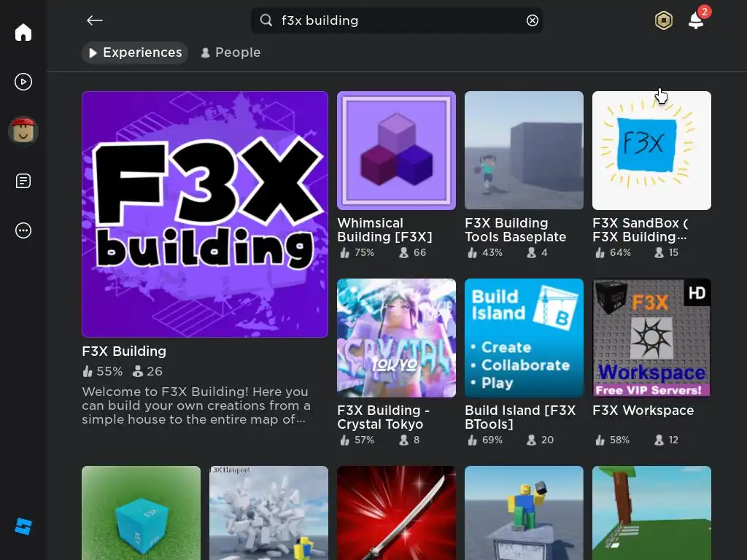Open the F3X SandBox thumbnail
This screenshot has width=747, height=560.
[651, 150]
